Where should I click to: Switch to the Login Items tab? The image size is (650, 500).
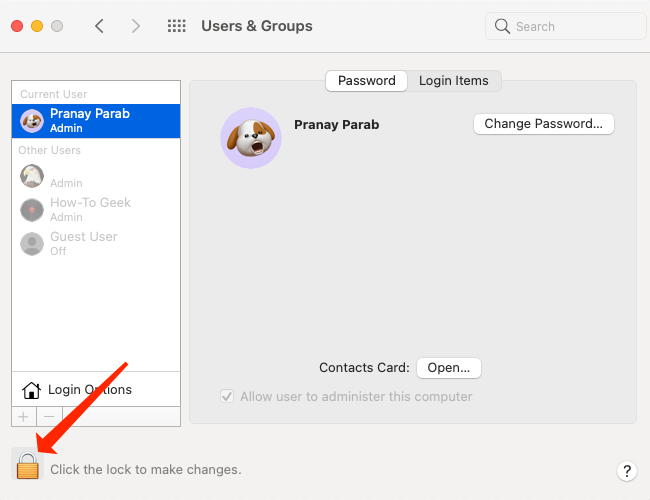click(454, 80)
